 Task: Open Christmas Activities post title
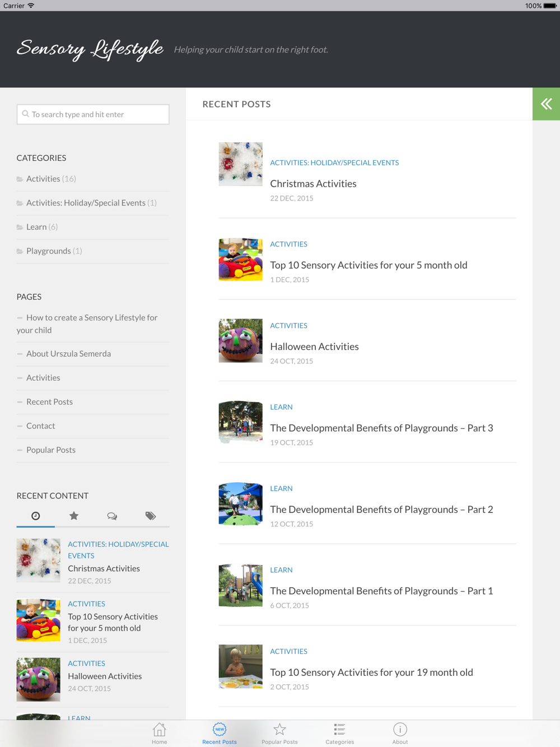coord(313,184)
